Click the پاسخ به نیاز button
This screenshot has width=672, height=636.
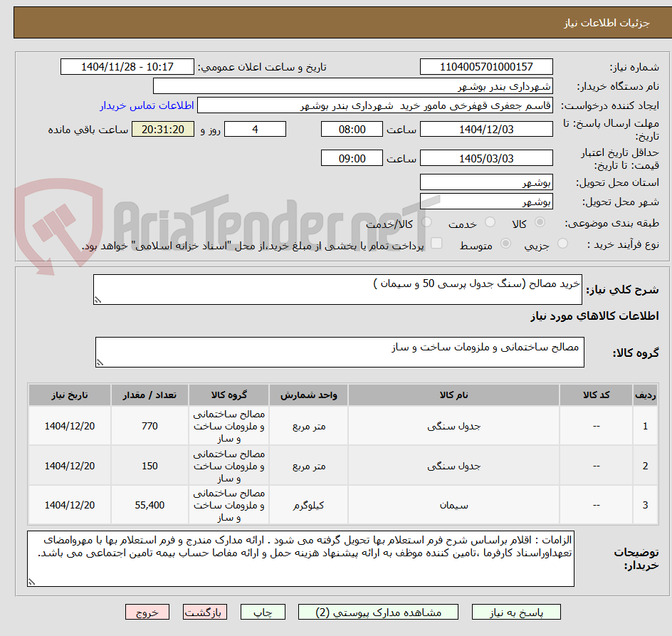pos(516,612)
